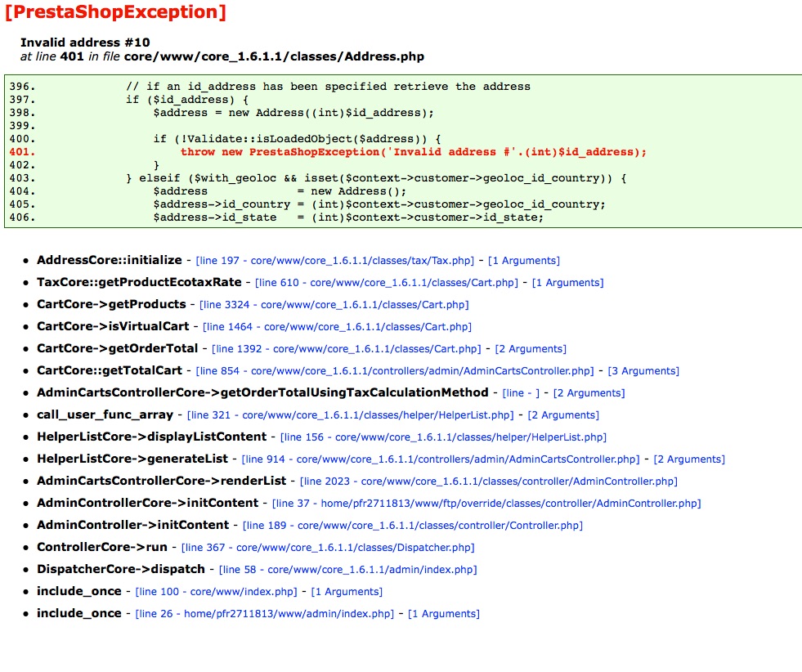Click code line 406 id_state assignment

[348, 217]
